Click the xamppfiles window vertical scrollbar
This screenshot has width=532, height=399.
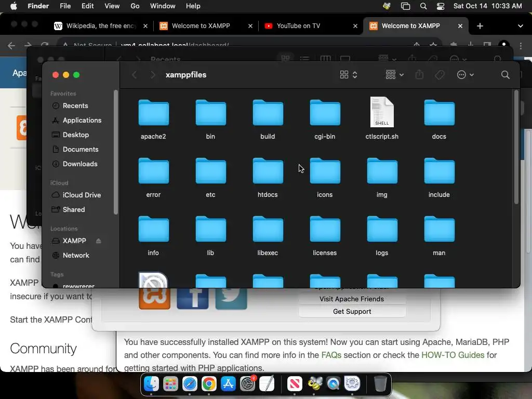click(x=516, y=147)
